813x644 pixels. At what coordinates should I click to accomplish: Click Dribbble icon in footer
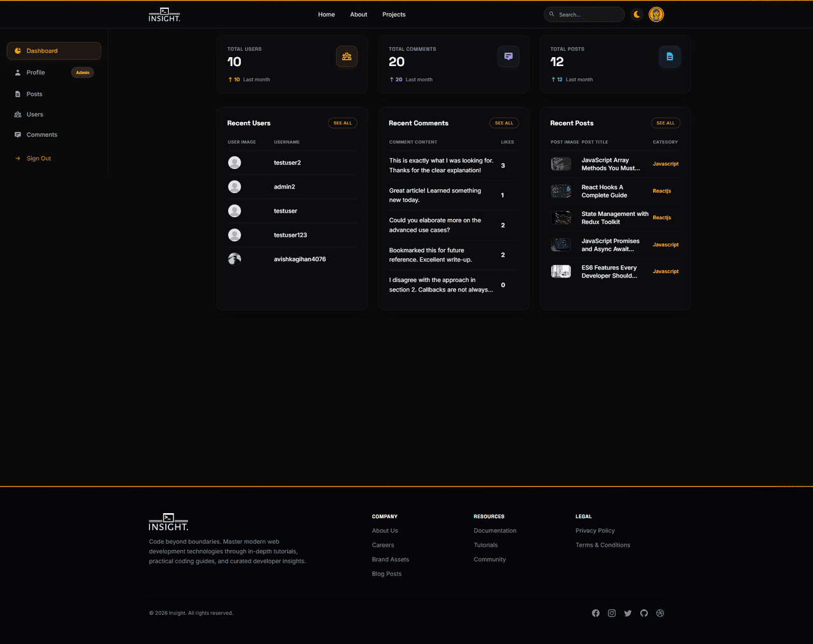coord(660,613)
